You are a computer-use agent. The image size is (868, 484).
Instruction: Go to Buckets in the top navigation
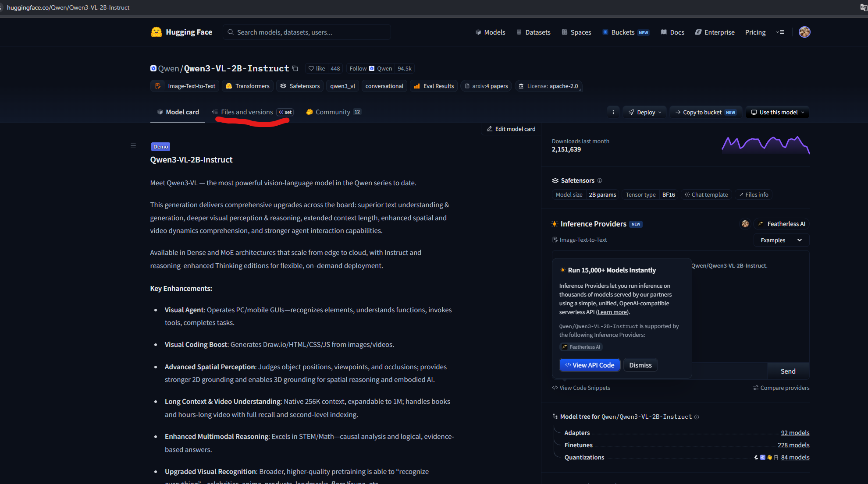(626, 32)
